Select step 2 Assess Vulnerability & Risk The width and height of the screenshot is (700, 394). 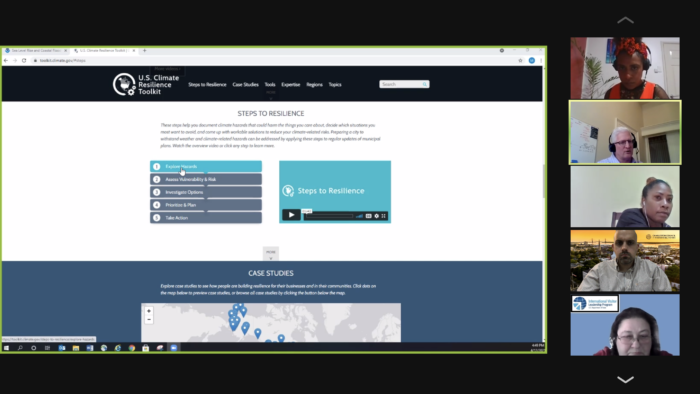(206, 179)
